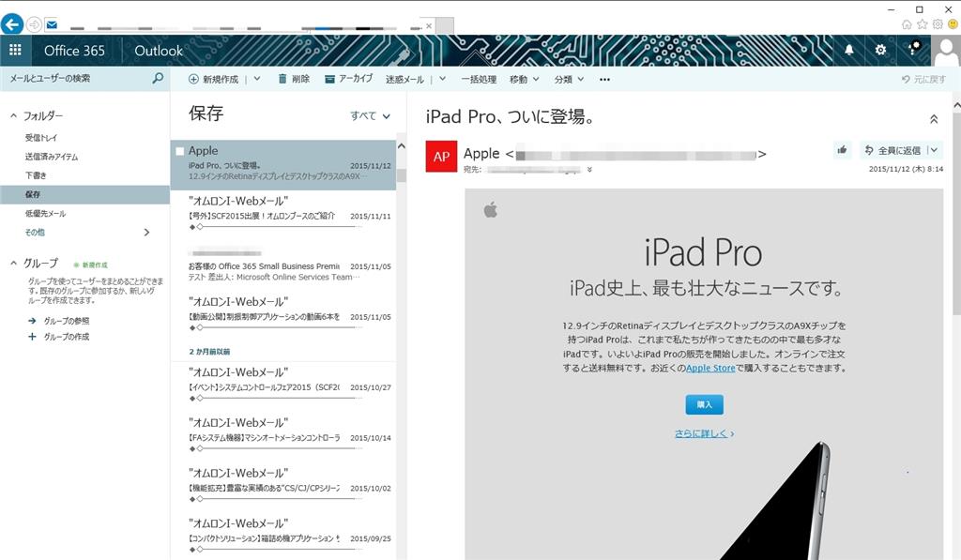This screenshot has width=961, height=560.
Task: Open the 動画公開 Omron message dated 2015/11/05
Action: (x=283, y=315)
